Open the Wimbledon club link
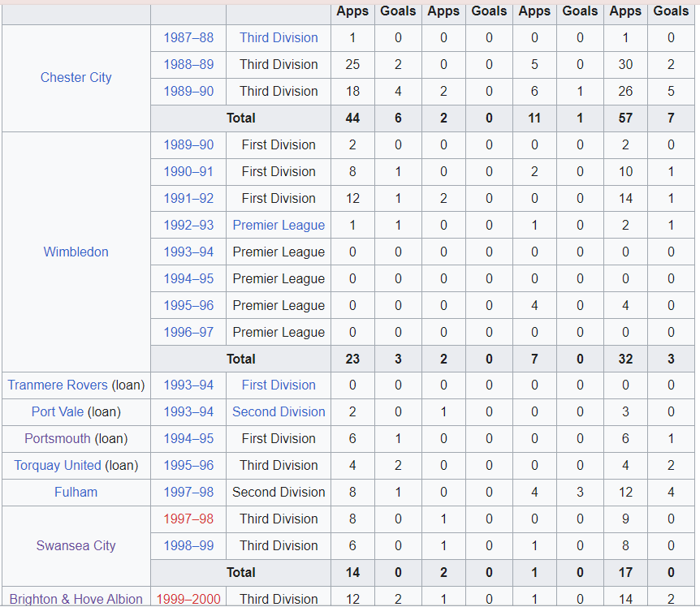The height and width of the screenshot is (607, 700). [76, 252]
